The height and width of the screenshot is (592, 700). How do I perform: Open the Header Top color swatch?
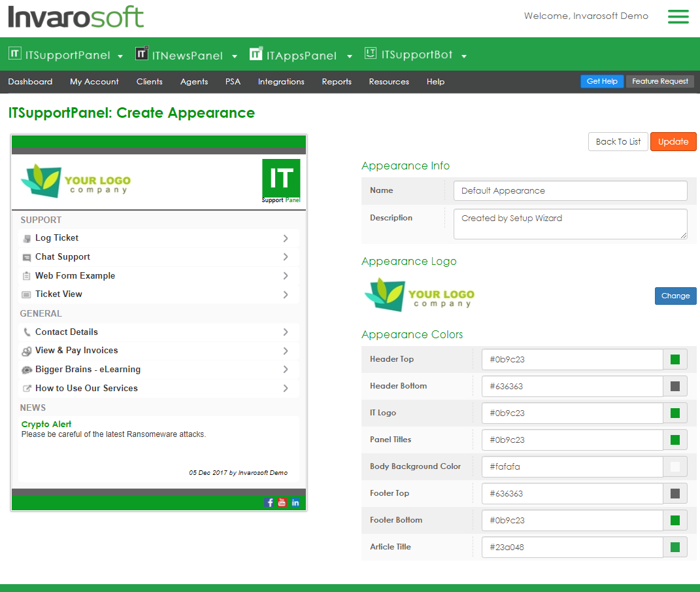tap(675, 359)
